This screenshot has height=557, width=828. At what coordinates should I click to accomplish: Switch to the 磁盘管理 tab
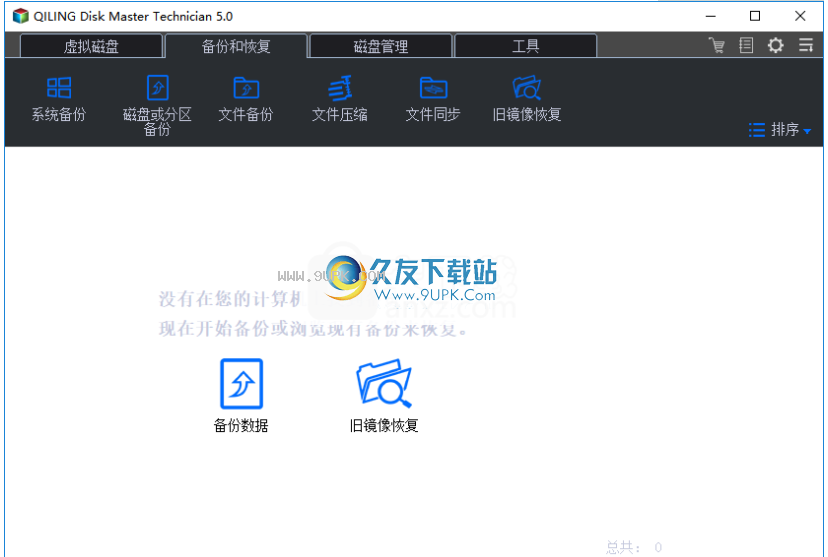pyautogui.click(x=381, y=46)
